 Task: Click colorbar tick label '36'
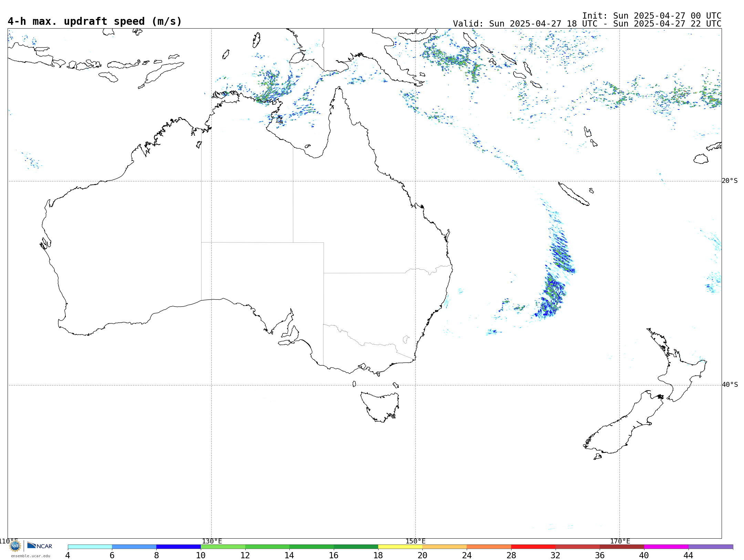point(600,556)
